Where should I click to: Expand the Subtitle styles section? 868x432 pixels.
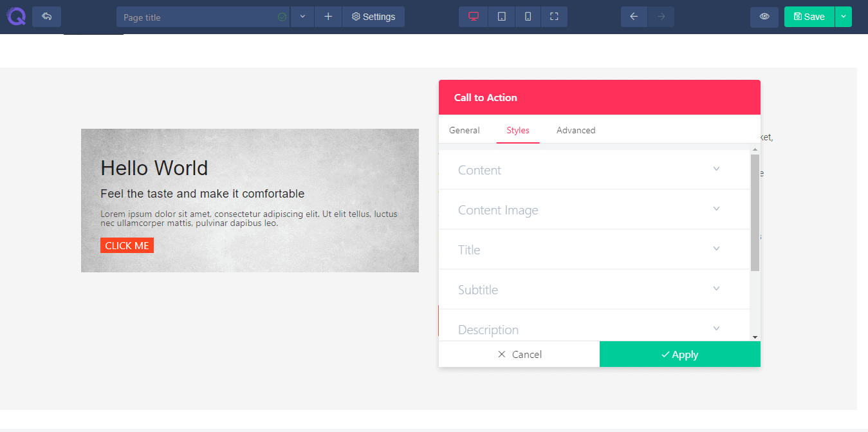pos(594,290)
